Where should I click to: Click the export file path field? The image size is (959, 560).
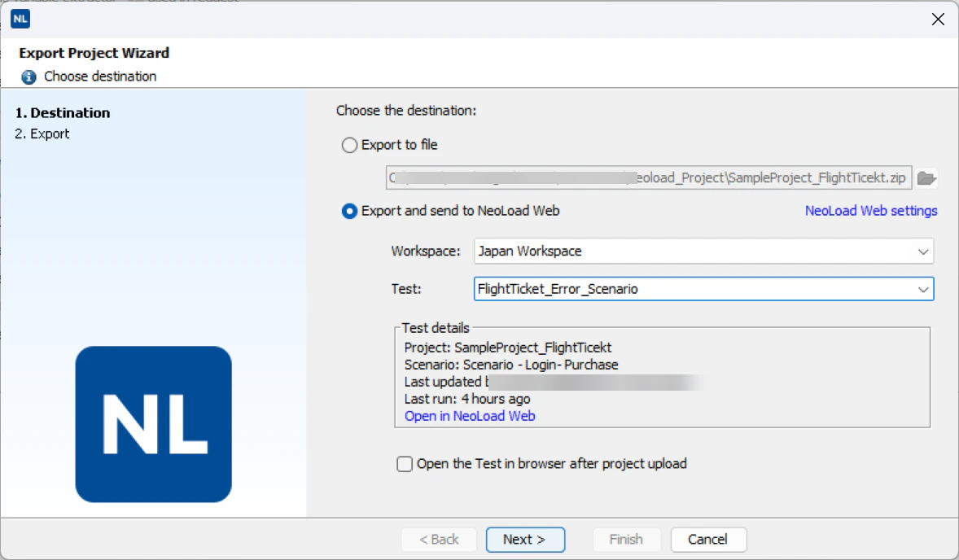coord(649,178)
